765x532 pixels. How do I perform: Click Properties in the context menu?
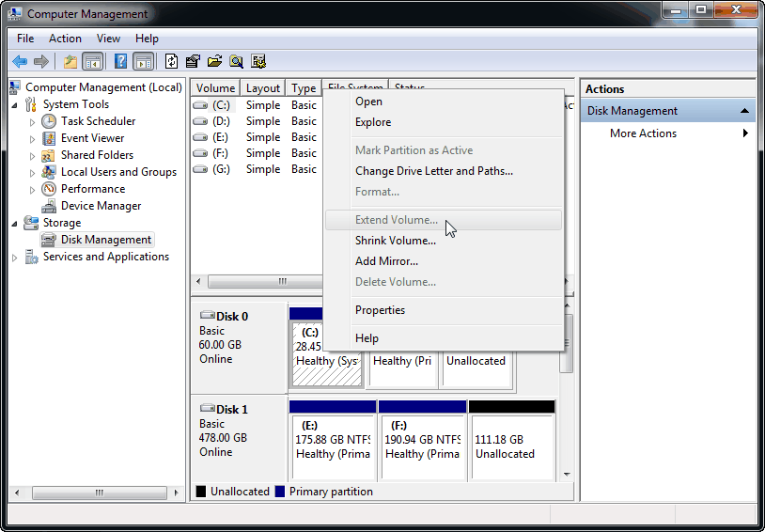[x=380, y=310]
